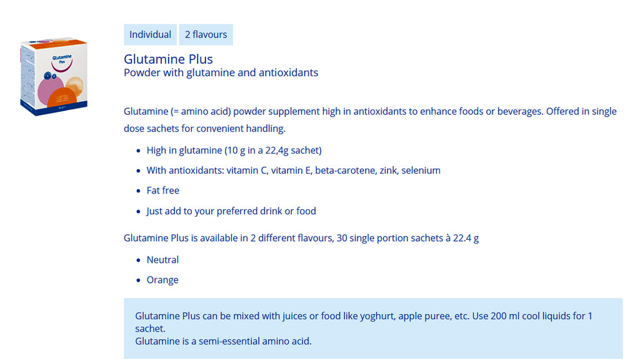Click the "Fat free" bullet item
Image resolution: width=640 pixels, height=364 pixels.
coord(162,190)
